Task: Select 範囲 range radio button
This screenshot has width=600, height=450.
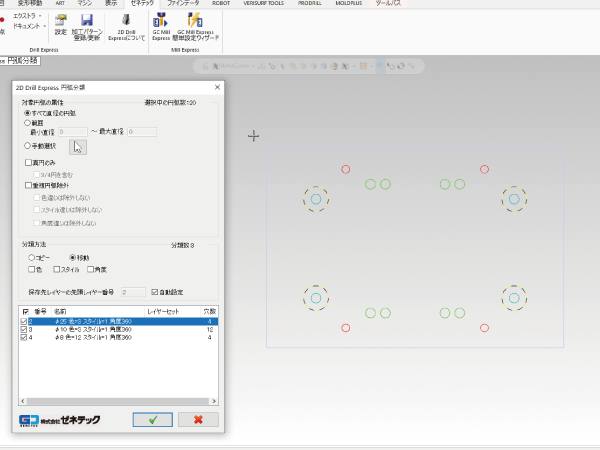Action: coord(27,123)
